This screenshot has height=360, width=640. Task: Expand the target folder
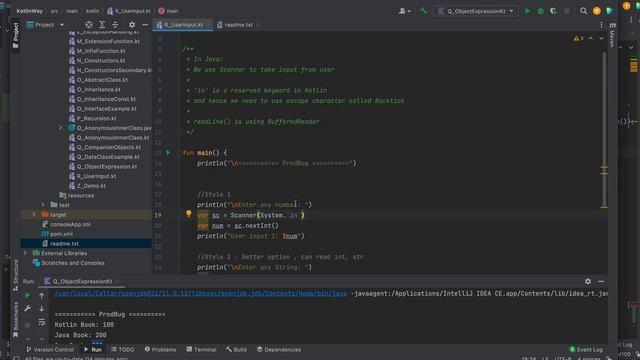34,214
